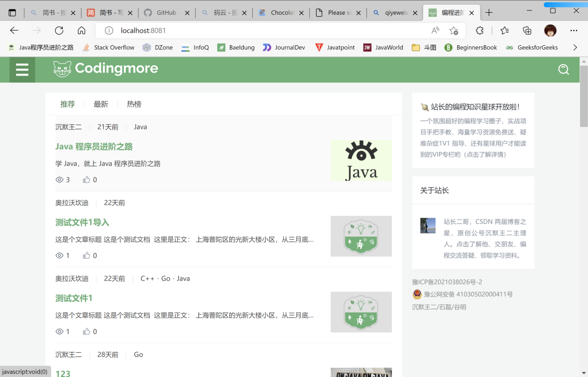Screen dimensions: 588x377
Task: Open browser Extensions puzzle icon
Action: click(x=479, y=30)
